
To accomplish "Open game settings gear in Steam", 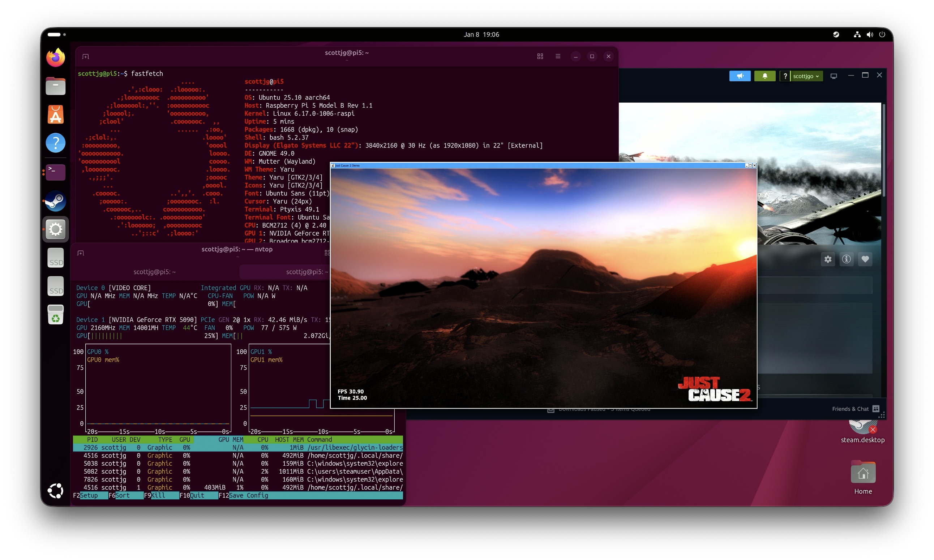I will [827, 259].
